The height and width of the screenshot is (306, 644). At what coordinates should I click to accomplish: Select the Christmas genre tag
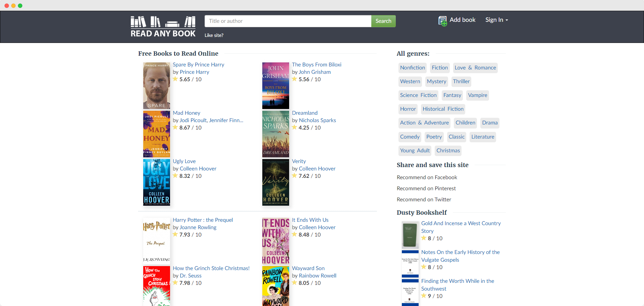coord(448,151)
